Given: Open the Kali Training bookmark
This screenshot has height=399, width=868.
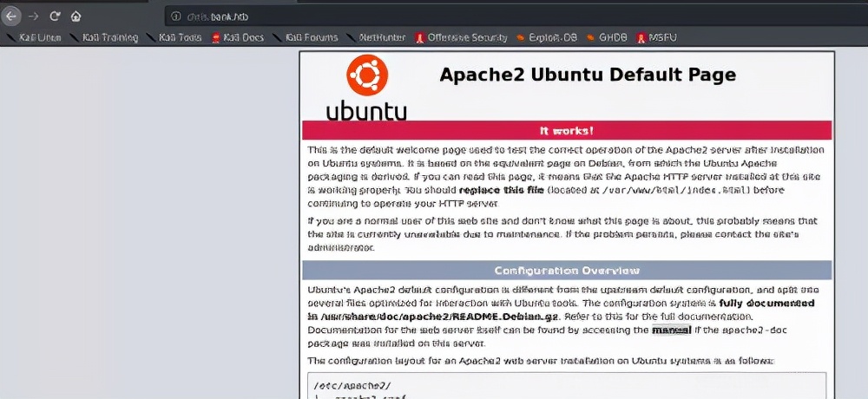Looking at the screenshot, I should point(105,37).
